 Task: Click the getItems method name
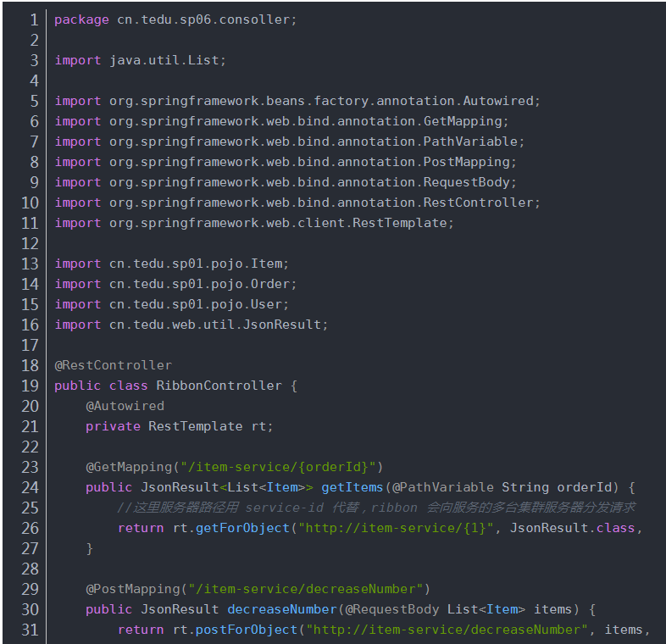[352, 488]
